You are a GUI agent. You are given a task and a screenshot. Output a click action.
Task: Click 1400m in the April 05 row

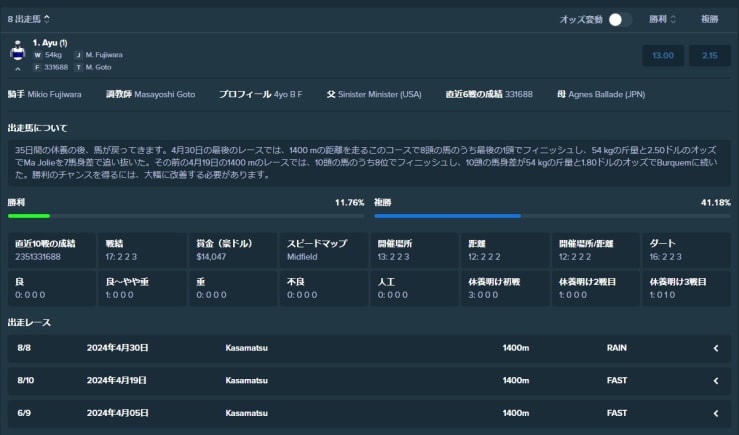click(516, 413)
